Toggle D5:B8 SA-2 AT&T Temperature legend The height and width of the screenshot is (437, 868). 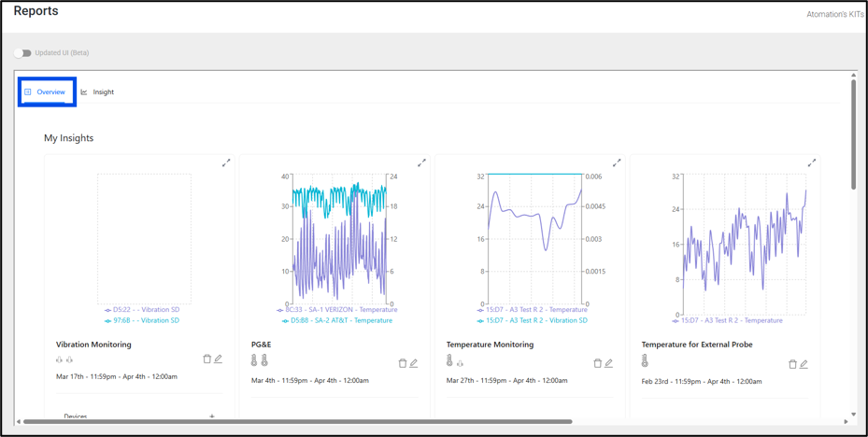point(336,320)
